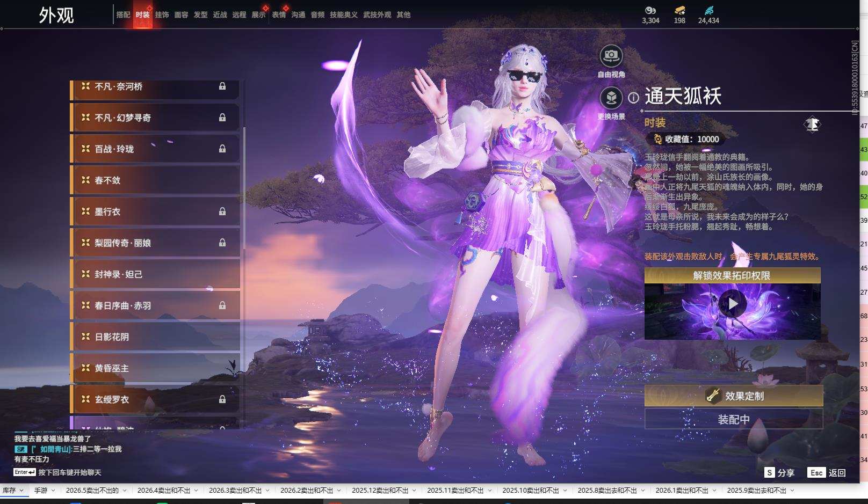Open the 表情 tab
The width and height of the screenshot is (868, 504).
coord(279,15)
